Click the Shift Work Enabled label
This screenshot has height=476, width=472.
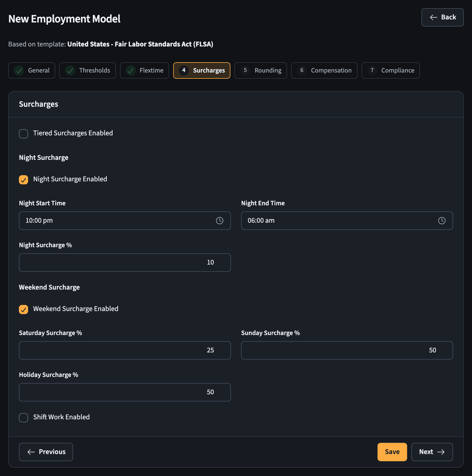(x=61, y=417)
